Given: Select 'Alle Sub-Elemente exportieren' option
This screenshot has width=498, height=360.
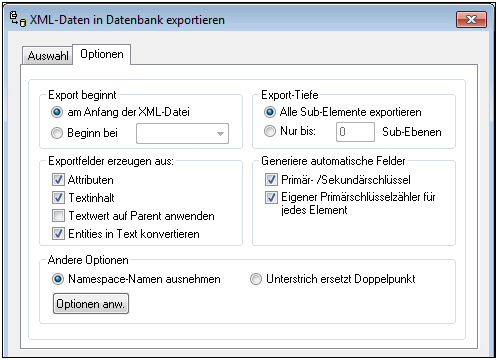Looking at the screenshot, I should [270, 112].
